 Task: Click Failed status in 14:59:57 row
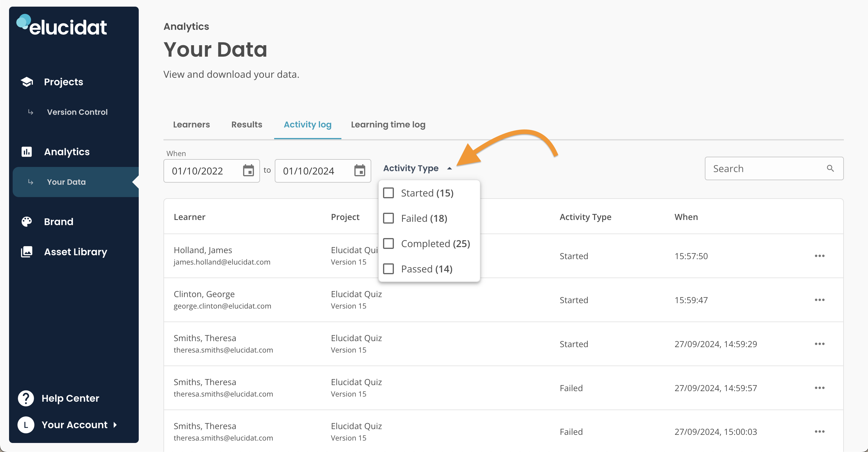(x=571, y=388)
